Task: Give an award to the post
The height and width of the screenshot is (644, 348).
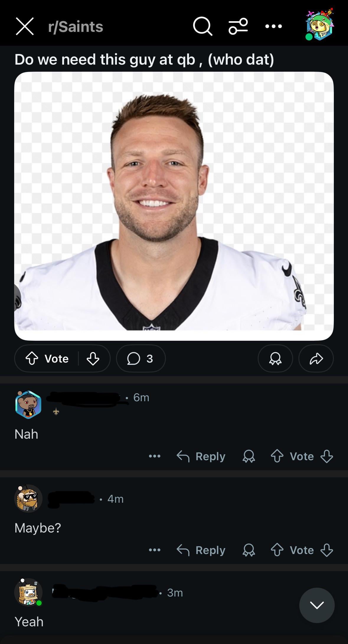Action: [x=275, y=359]
